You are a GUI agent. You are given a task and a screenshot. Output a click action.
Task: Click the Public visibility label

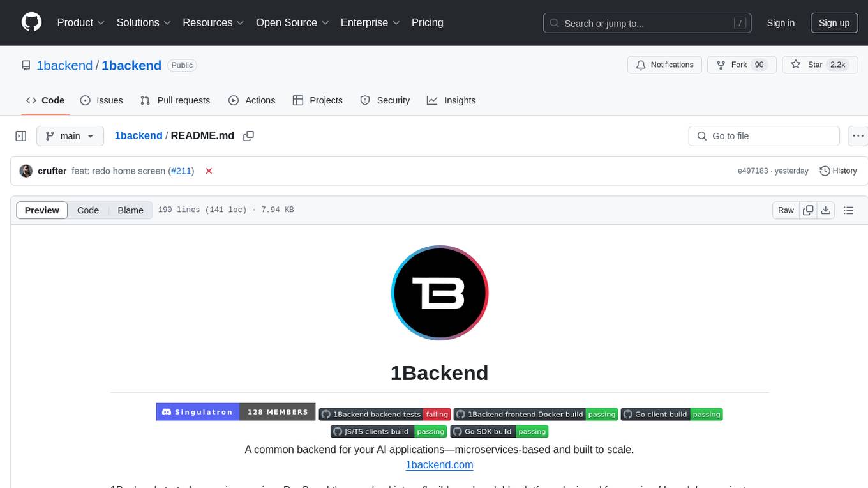182,65
